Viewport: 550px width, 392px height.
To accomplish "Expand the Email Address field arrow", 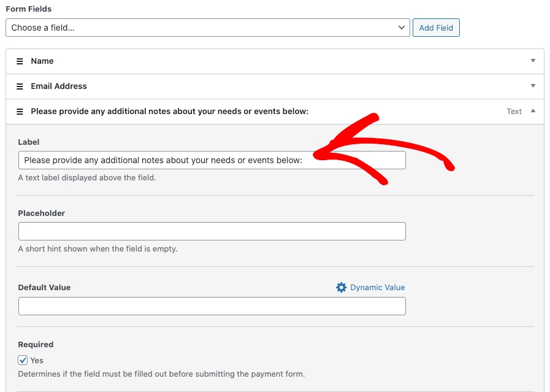I will [x=533, y=86].
